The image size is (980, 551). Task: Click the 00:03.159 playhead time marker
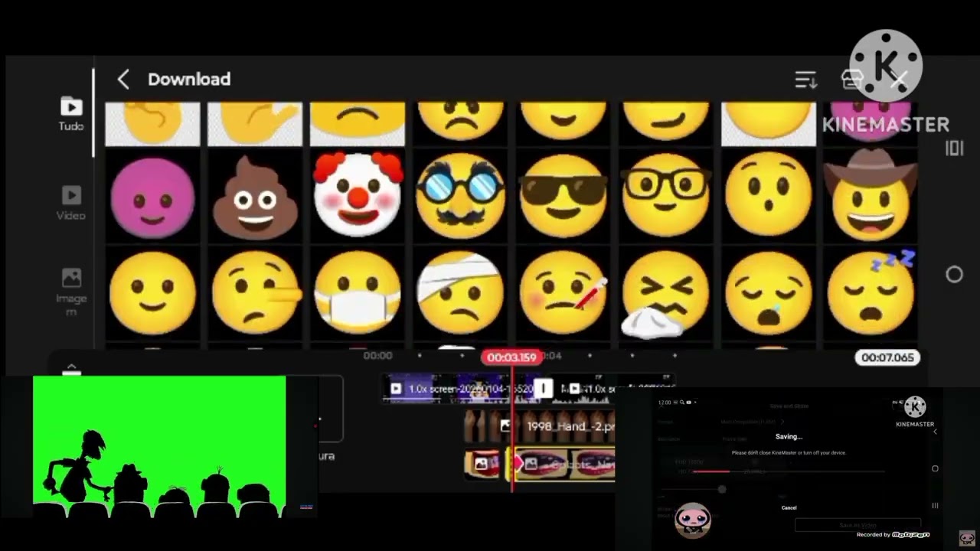pos(512,357)
